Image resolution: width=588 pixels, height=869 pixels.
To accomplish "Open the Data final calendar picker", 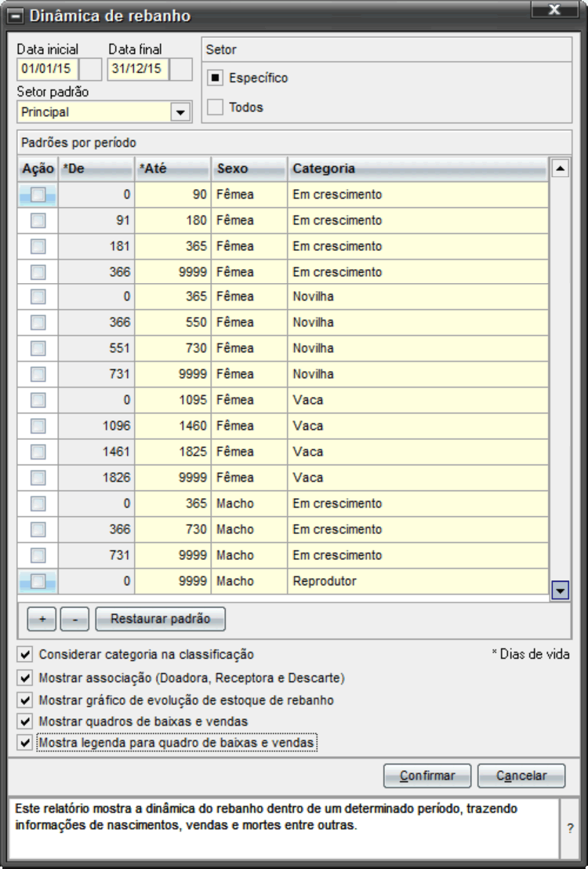I will click(x=180, y=69).
